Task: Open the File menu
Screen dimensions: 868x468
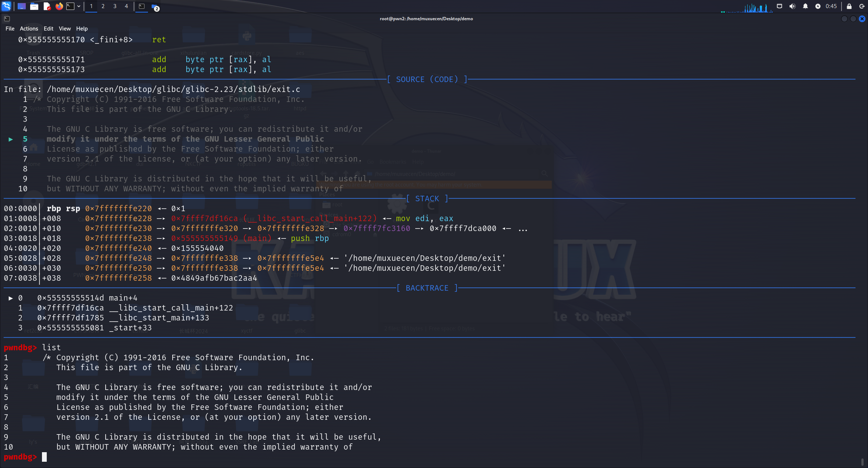Action: [10, 29]
